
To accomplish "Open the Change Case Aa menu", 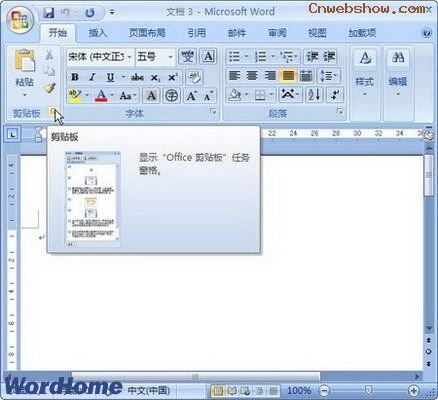I will coord(128,96).
